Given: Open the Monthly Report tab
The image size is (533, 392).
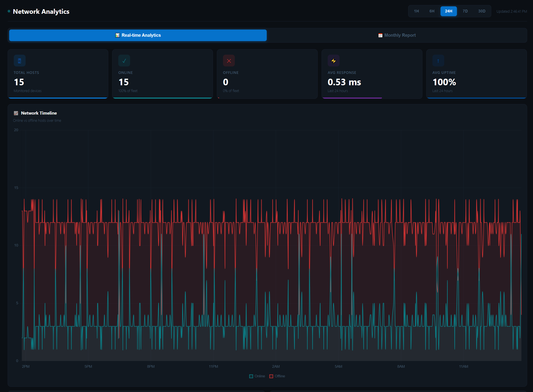Looking at the screenshot, I should (x=397, y=35).
